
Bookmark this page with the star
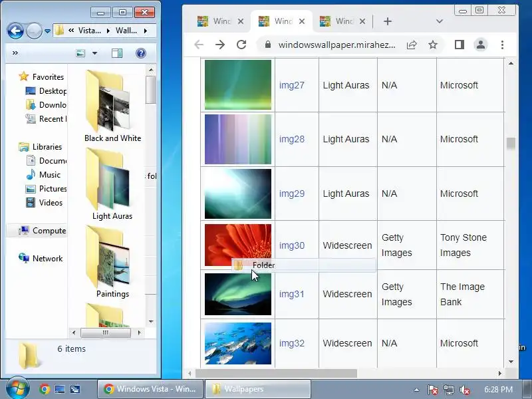pos(433,45)
